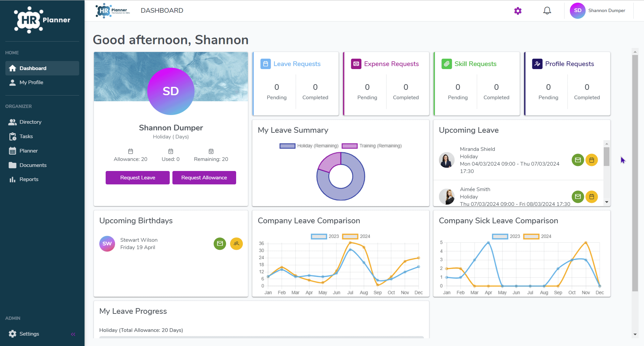Open Miranda Shield's yellow calendar icon

592,160
